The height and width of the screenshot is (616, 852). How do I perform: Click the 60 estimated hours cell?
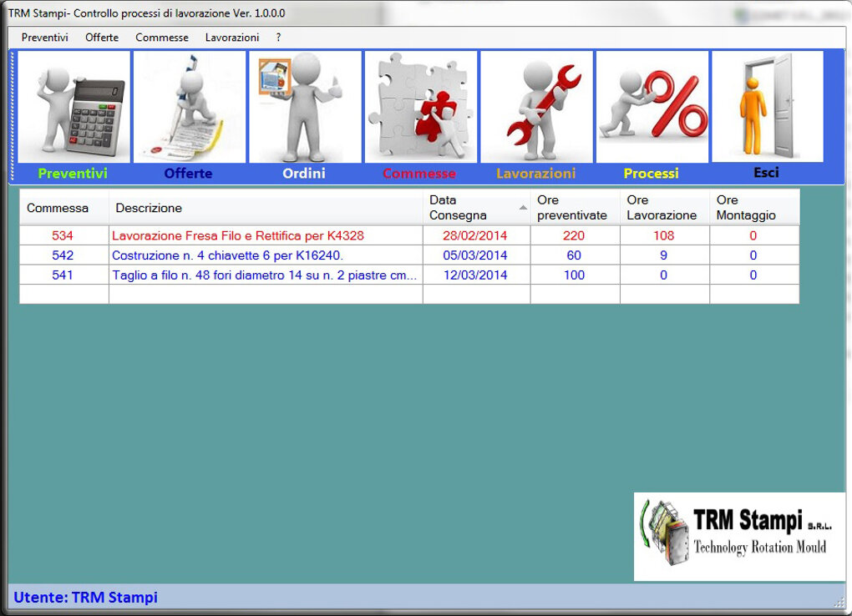[575, 255]
